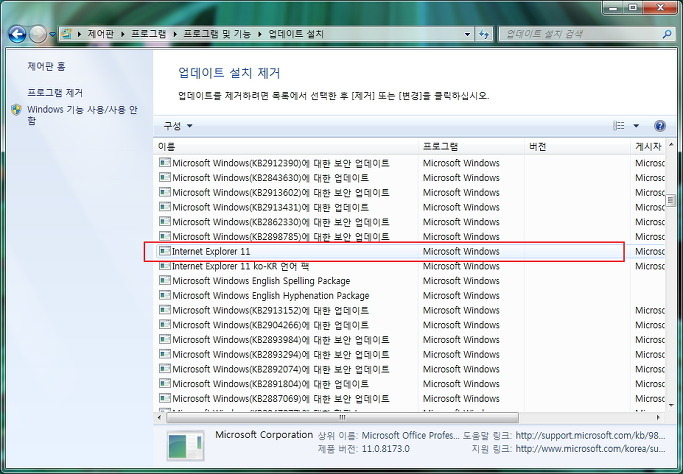Click the details pane program thumbnail
Screen dimensions: 683x474
pos(186,446)
